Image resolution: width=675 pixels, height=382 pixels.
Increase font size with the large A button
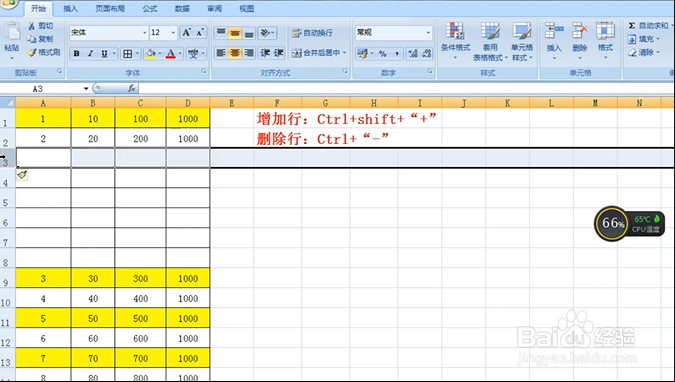tap(186, 33)
